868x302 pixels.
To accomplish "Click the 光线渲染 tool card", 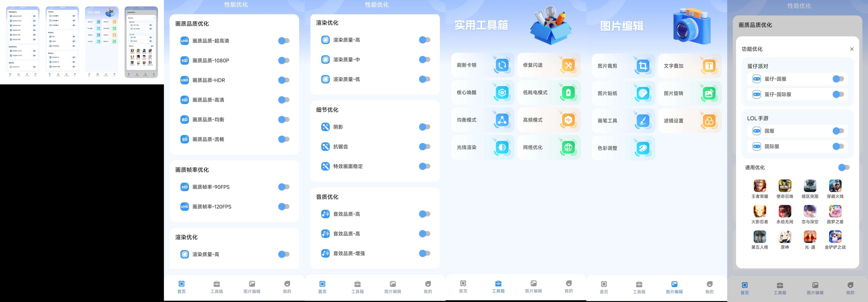I will (x=482, y=147).
